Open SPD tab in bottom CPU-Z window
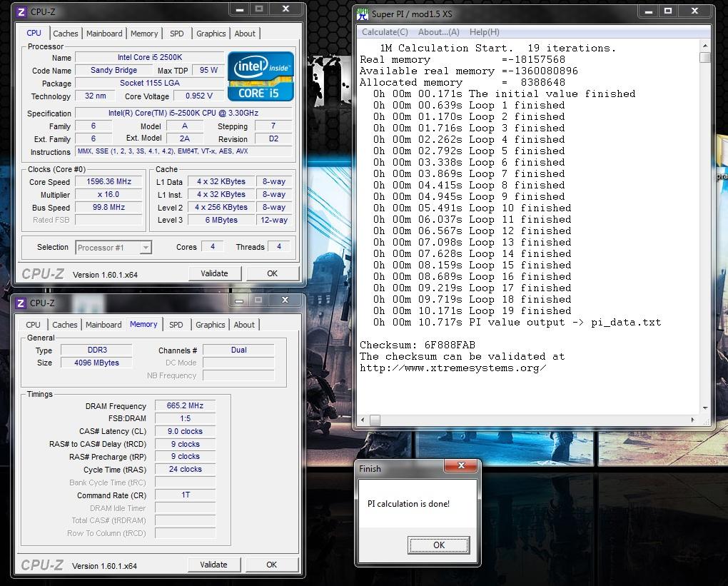 (x=176, y=325)
